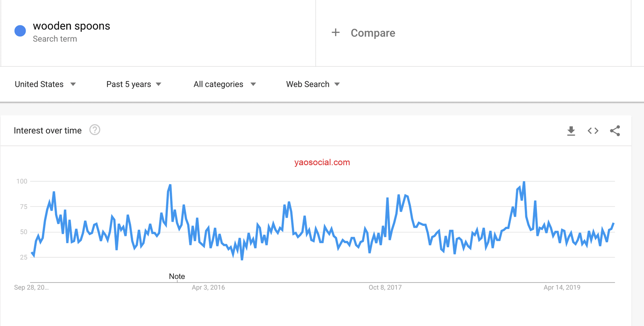Click the Oct 8, 2017 axis label
The image size is (644, 326).
click(385, 287)
